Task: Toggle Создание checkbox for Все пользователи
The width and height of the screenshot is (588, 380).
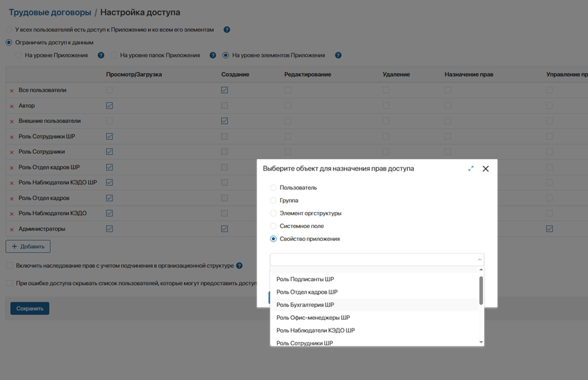Action: pyautogui.click(x=224, y=90)
